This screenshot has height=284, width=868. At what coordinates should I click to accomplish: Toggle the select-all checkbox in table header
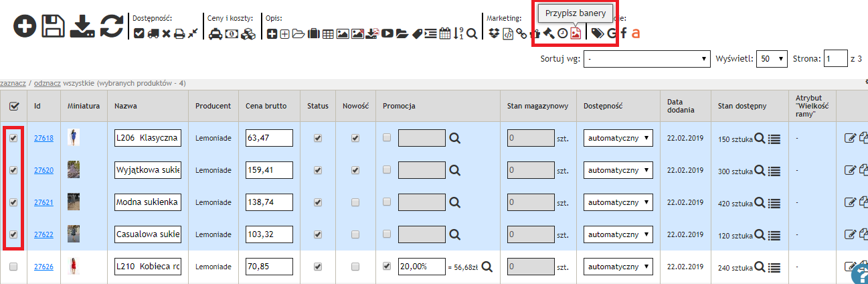(x=13, y=106)
